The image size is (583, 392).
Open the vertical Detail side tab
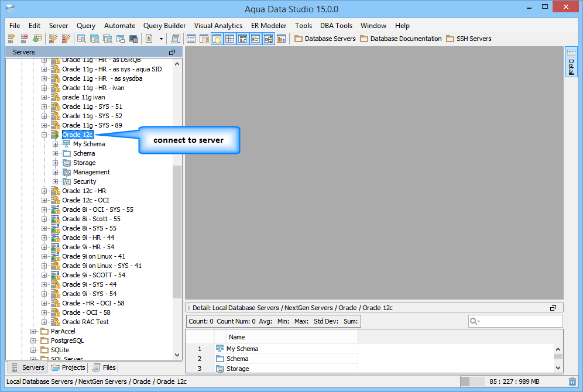pos(571,61)
